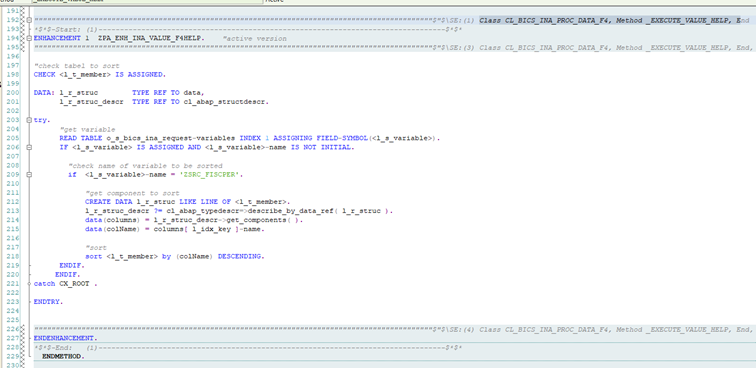Viewport: 756px width, 368px height.
Task: Click the DATA: keyword on line 200
Action: pos(44,93)
